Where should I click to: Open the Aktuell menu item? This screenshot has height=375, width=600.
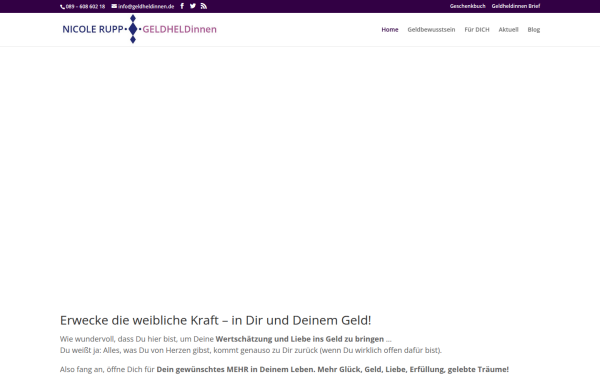(508, 29)
